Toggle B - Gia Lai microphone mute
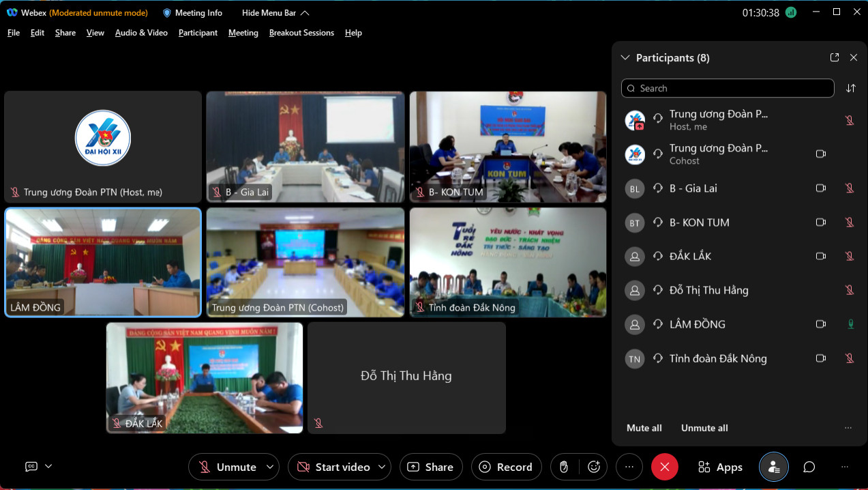Screen dimensions: 868x490 click(850, 188)
